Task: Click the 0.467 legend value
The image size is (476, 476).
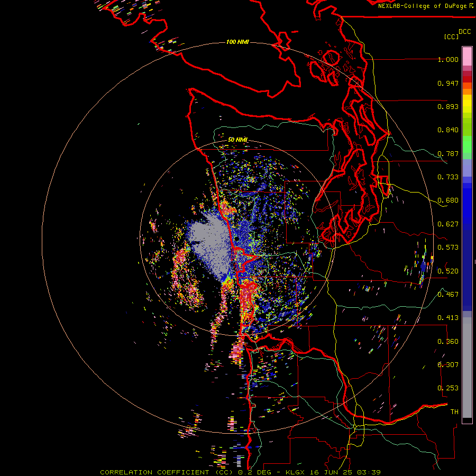Action: click(448, 295)
